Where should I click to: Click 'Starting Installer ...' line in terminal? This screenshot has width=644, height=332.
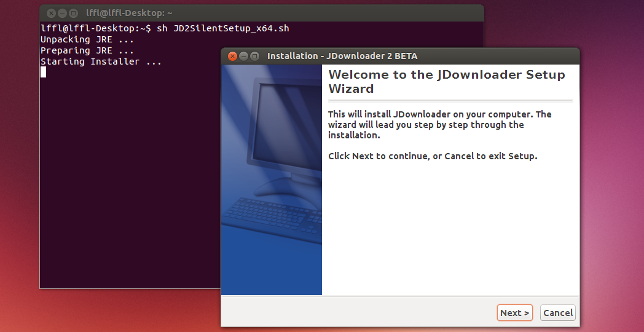click(101, 61)
